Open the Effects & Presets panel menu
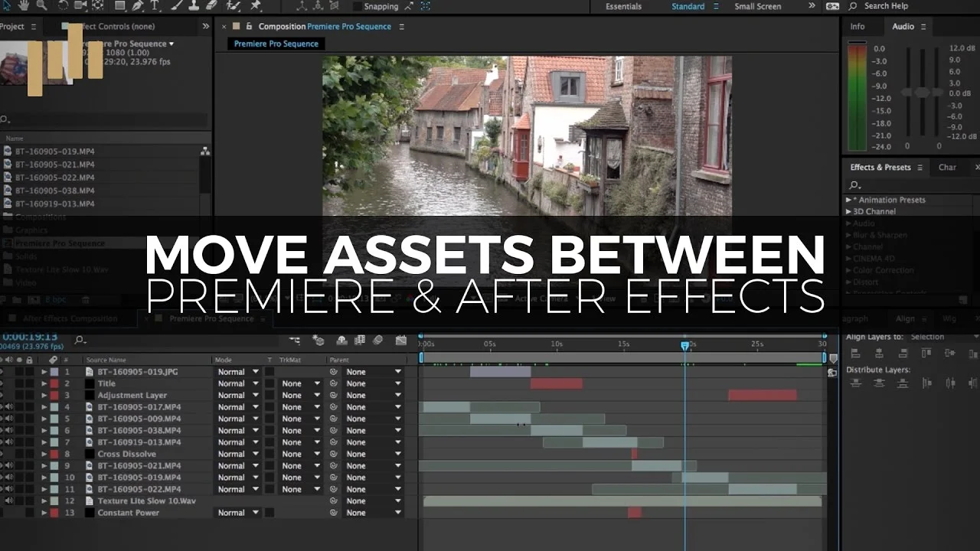 click(x=921, y=167)
